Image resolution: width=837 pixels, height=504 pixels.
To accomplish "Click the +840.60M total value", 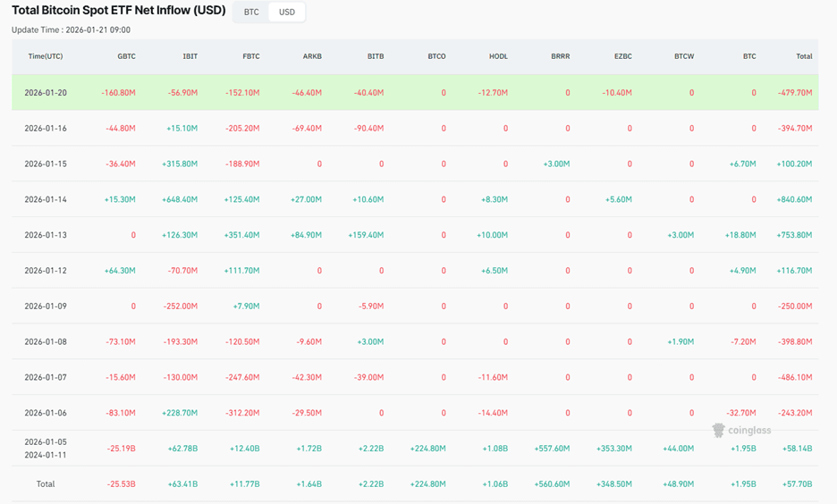I will pyautogui.click(x=794, y=199).
